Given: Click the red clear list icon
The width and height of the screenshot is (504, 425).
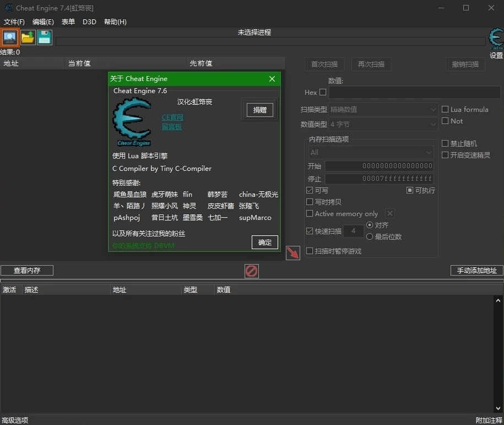Looking at the screenshot, I should pyautogui.click(x=251, y=271).
